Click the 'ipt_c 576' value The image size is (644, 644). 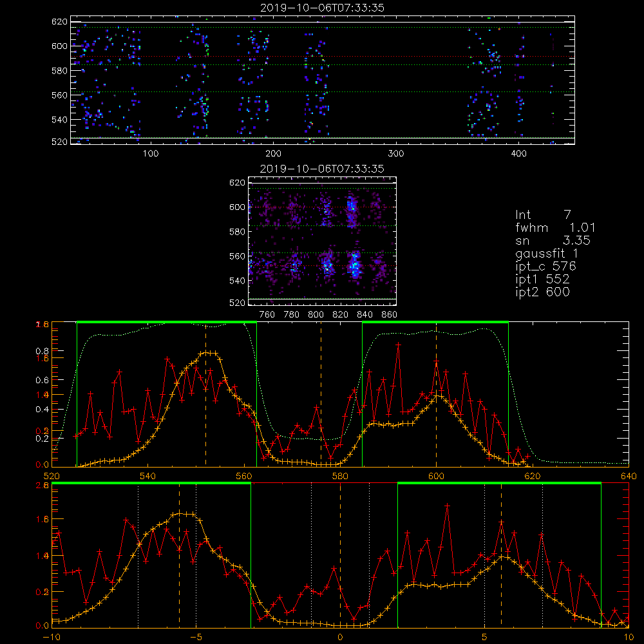546,267
